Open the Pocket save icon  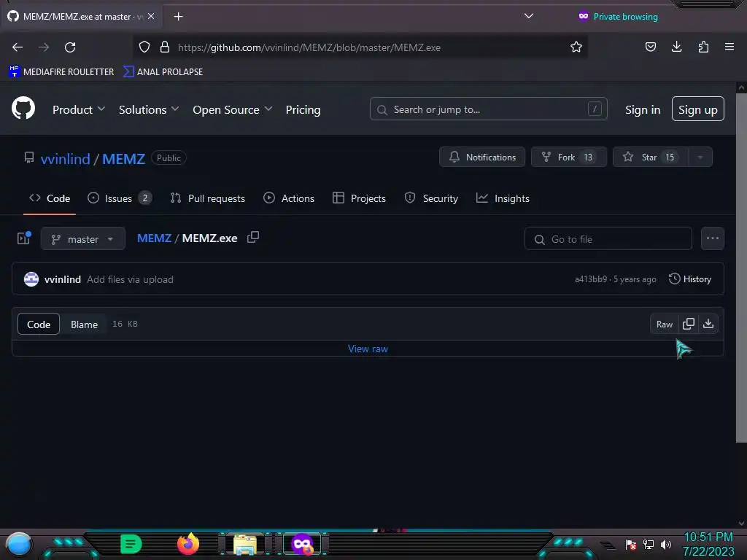[650, 47]
